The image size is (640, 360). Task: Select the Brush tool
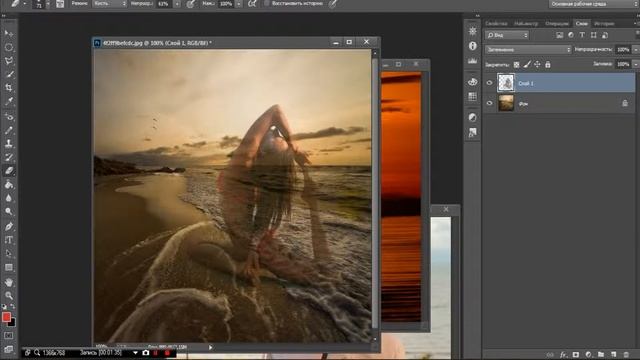pos(8,131)
